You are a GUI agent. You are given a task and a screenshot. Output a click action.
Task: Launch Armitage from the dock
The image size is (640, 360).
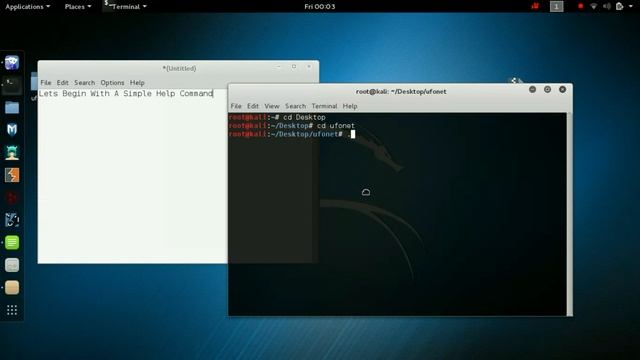click(x=12, y=153)
